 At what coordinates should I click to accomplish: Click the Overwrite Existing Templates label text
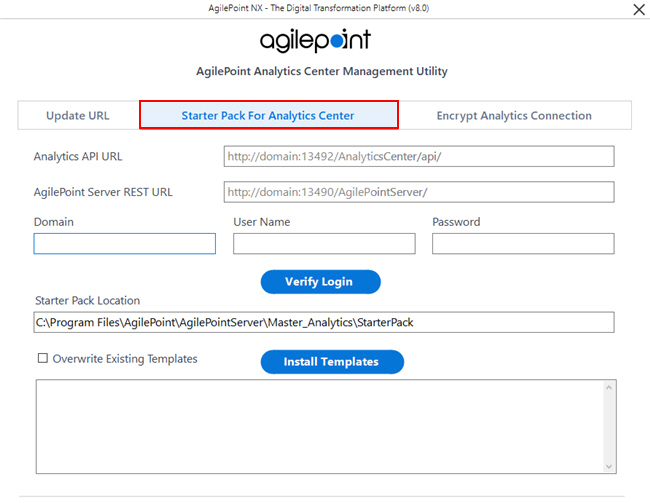tap(125, 359)
